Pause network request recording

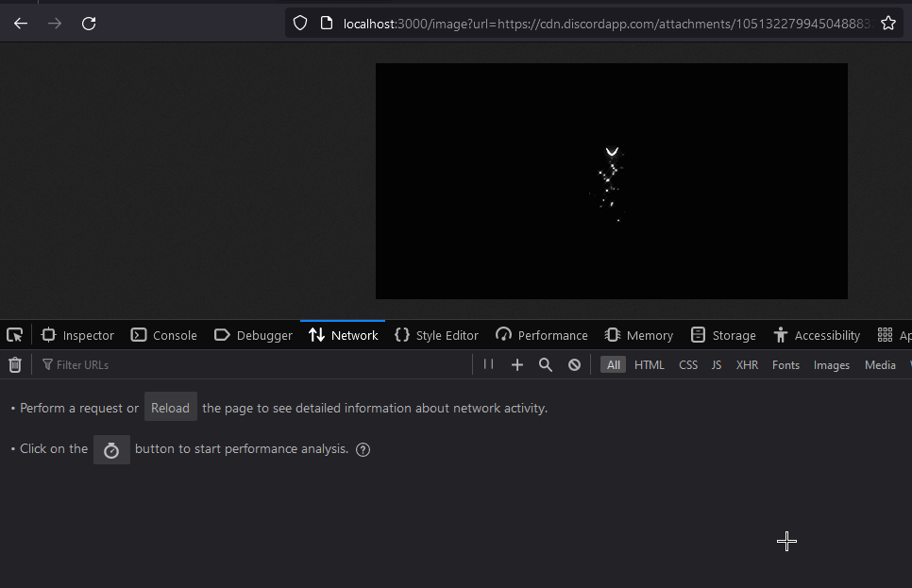488,364
